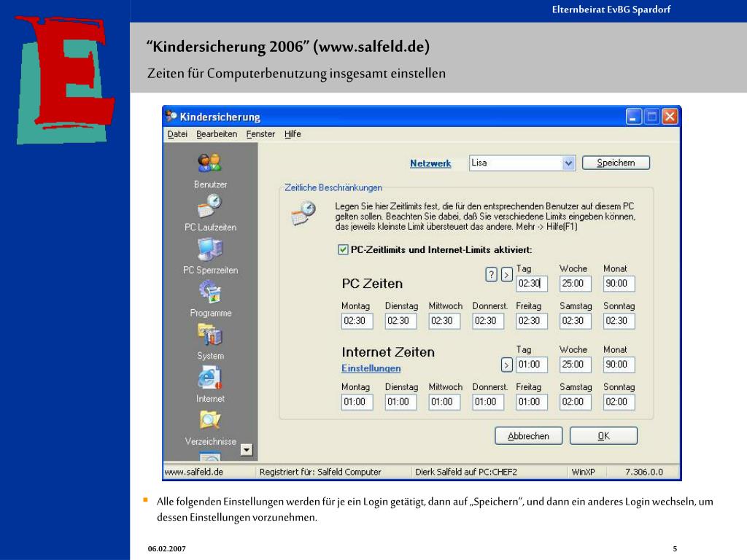Edit PC Zeiten Mittwoch time field
The image size is (747, 560).
point(444,321)
